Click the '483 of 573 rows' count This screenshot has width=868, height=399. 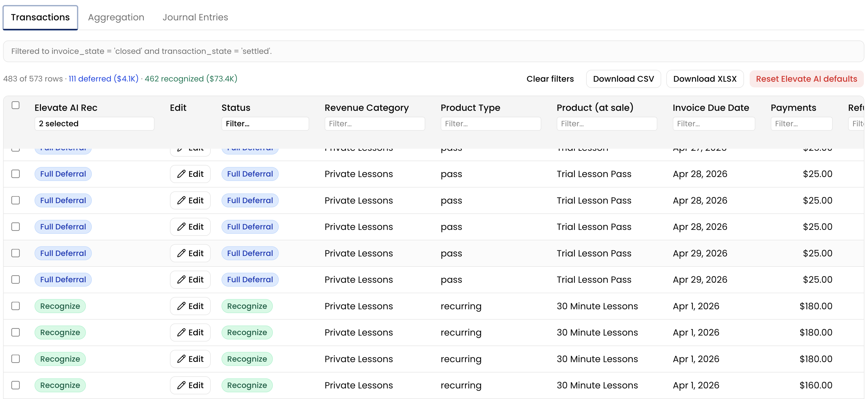click(x=33, y=79)
